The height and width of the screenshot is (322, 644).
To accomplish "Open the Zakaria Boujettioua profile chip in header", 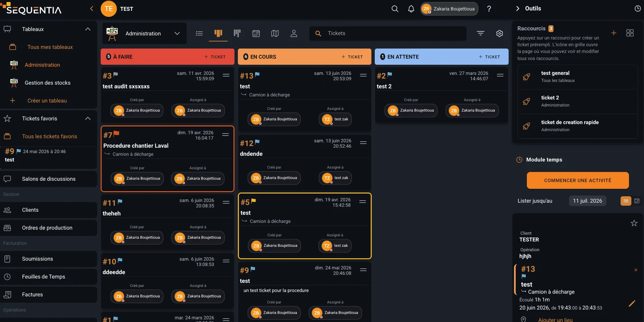I will [449, 9].
